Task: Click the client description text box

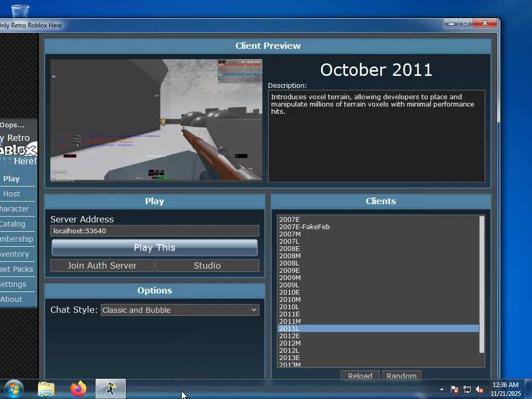Action: 377,136
